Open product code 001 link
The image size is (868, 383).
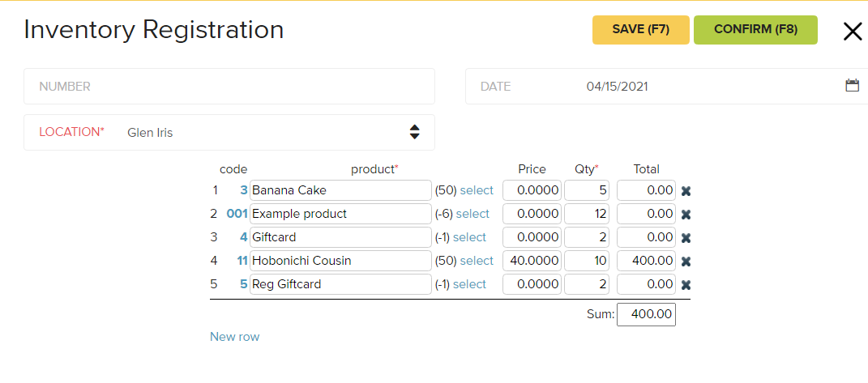pos(237,214)
